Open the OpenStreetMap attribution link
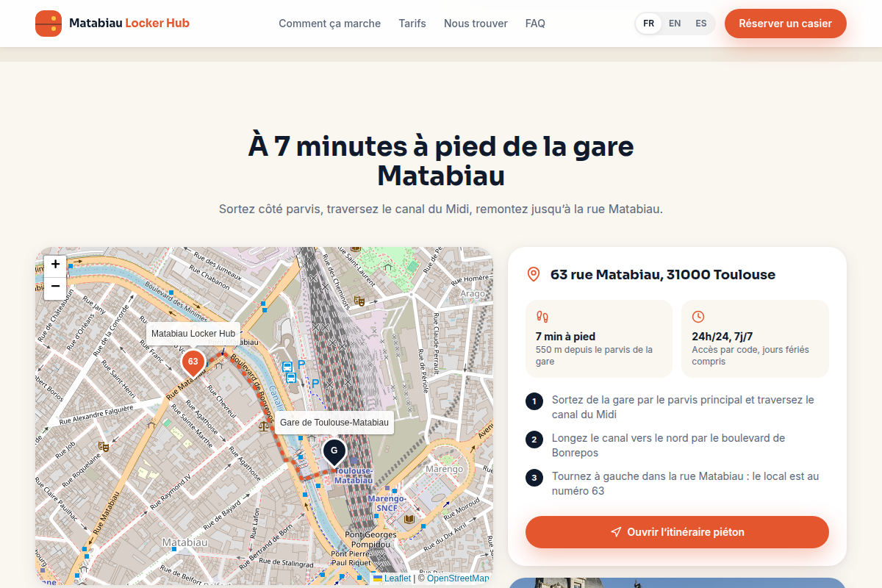The height and width of the screenshot is (588, 882). (x=458, y=578)
